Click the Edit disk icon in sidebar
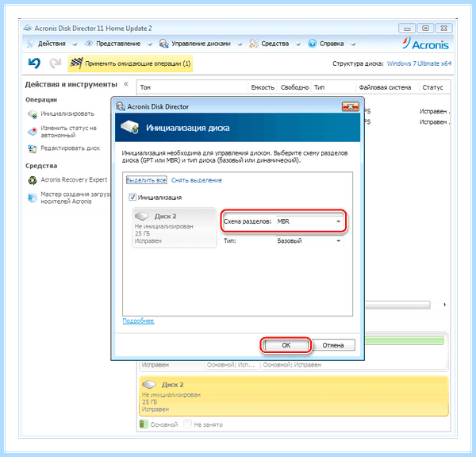 pos(33,148)
